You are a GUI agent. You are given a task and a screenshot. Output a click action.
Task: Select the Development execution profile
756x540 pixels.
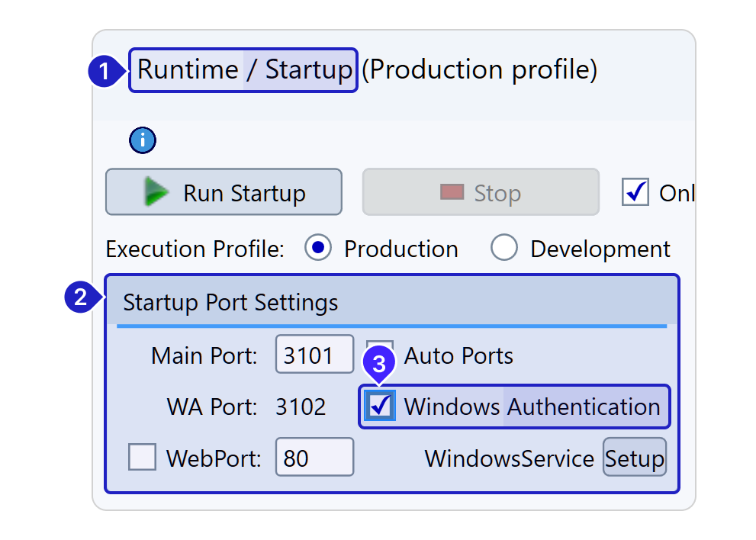[503, 248]
